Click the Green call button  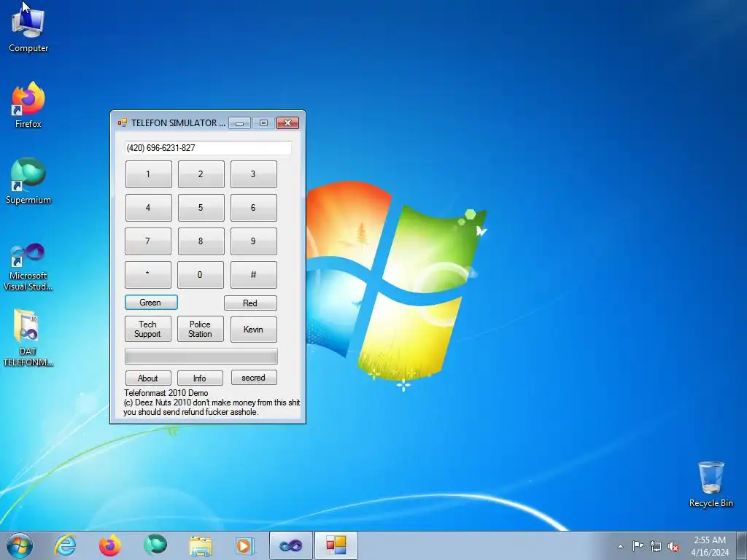(x=151, y=303)
